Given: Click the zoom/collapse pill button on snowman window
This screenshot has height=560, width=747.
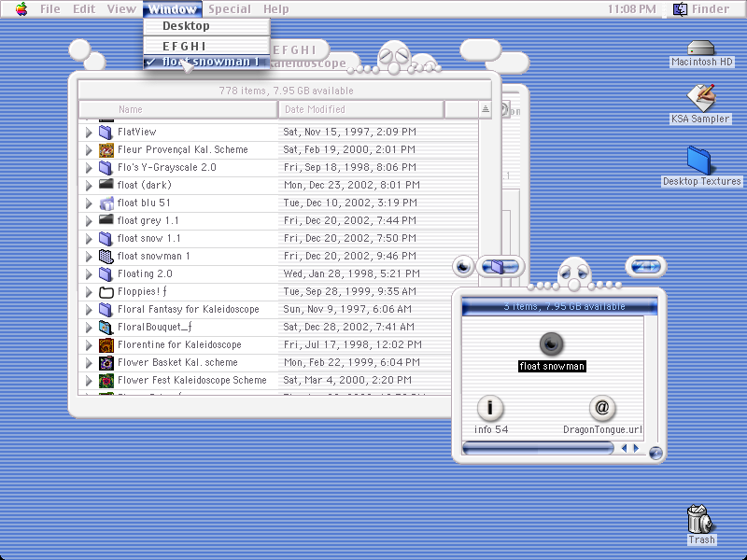Looking at the screenshot, I should pos(645,266).
